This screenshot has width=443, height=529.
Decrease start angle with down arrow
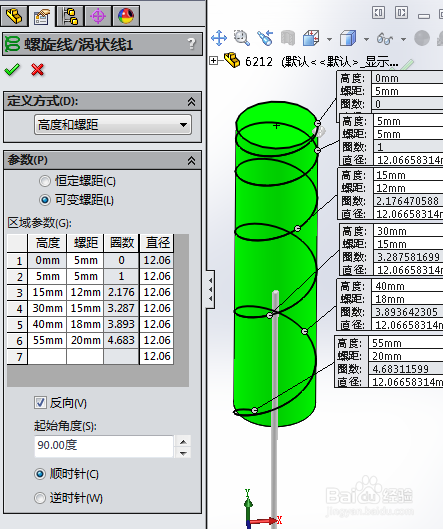point(183,453)
